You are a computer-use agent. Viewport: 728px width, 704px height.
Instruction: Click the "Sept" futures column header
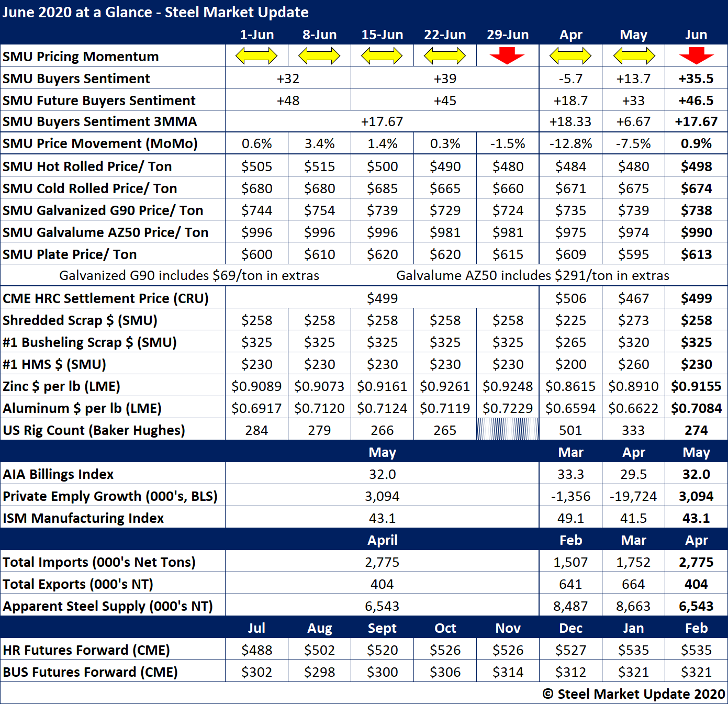pyautogui.click(x=382, y=628)
